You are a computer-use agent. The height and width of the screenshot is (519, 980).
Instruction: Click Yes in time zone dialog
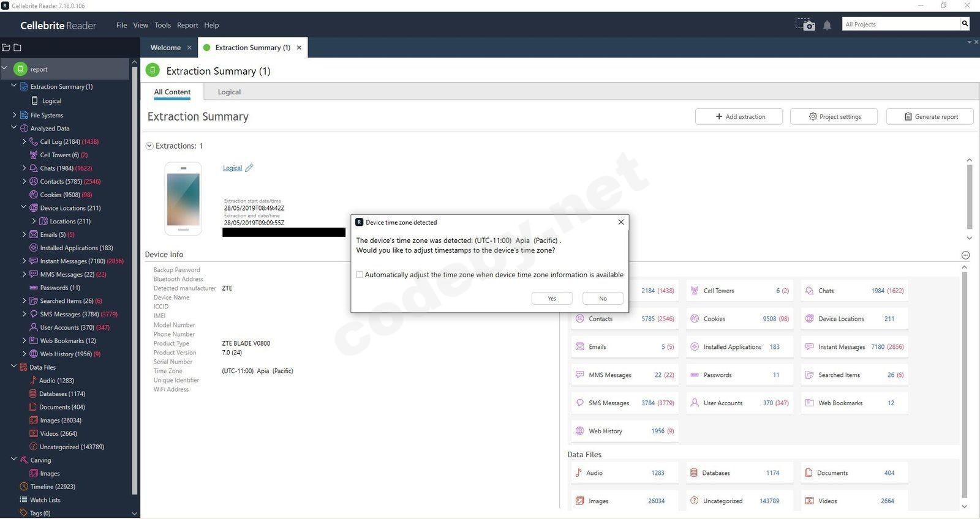[552, 298]
